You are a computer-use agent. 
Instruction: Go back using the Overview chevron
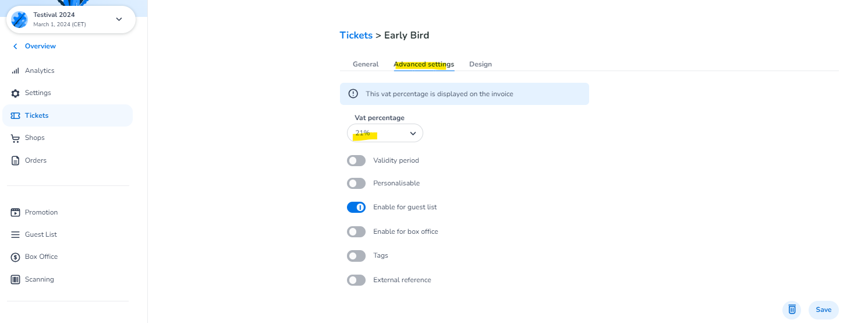pyautogui.click(x=15, y=47)
